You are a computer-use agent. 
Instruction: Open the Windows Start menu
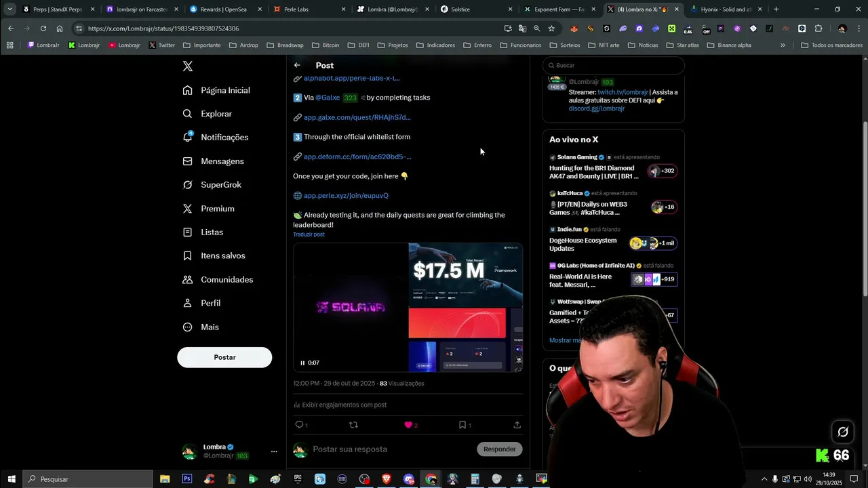(x=11, y=479)
